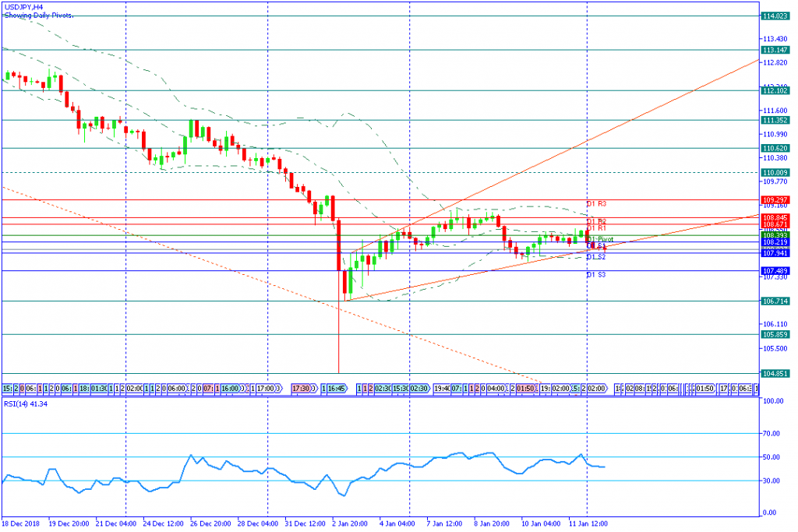Click the 17:30 pink news event marker
This screenshot has width=798, height=532.
click(x=301, y=388)
